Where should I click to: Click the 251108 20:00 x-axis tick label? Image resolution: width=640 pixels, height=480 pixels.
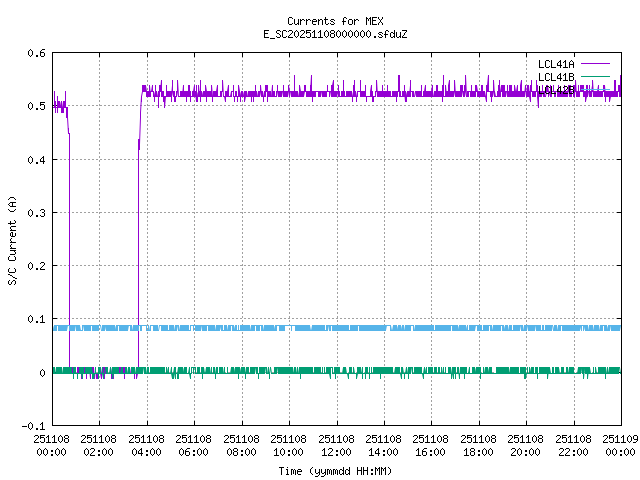click(x=526, y=444)
